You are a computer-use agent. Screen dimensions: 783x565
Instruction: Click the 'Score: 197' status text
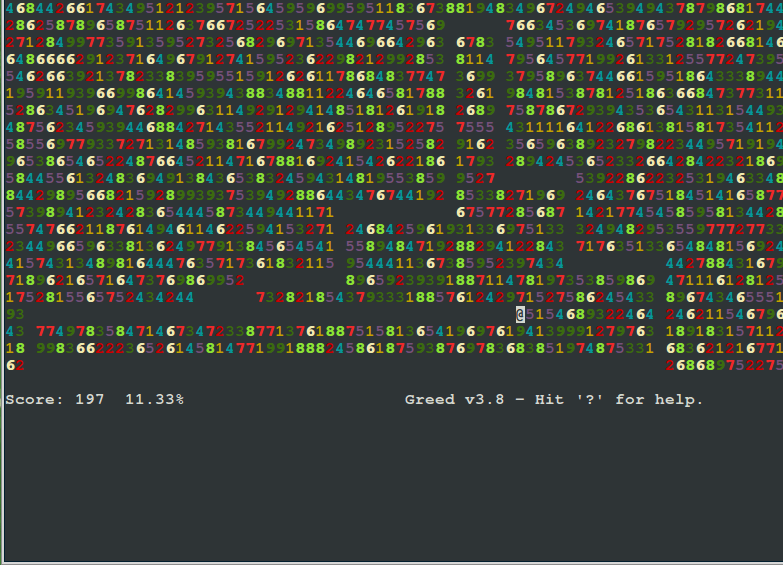point(55,400)
